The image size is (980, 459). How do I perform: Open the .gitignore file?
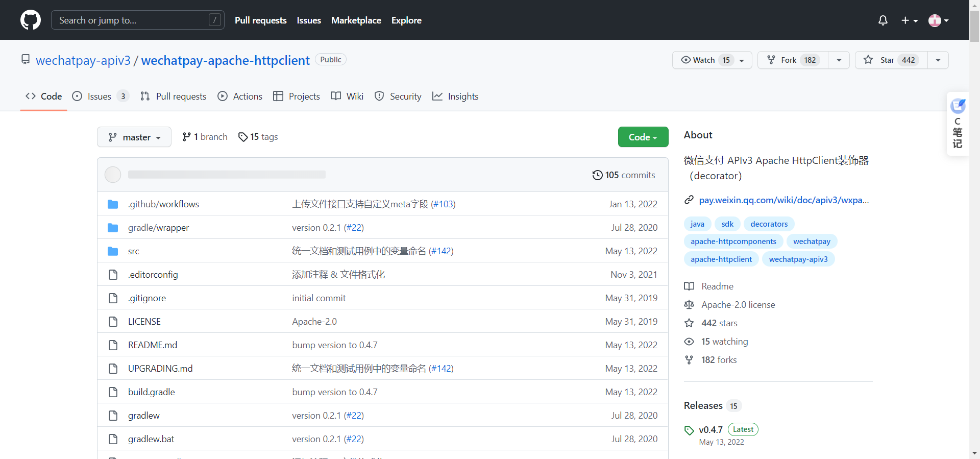147,298
